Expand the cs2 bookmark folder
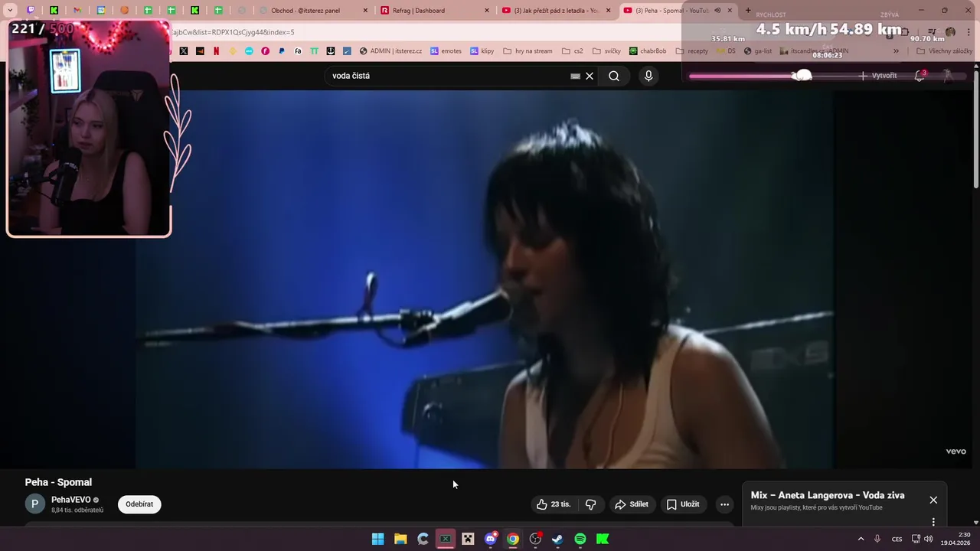The height and width of the screenshot is (551, 980). pyautogui.click(x=572, y=51)
